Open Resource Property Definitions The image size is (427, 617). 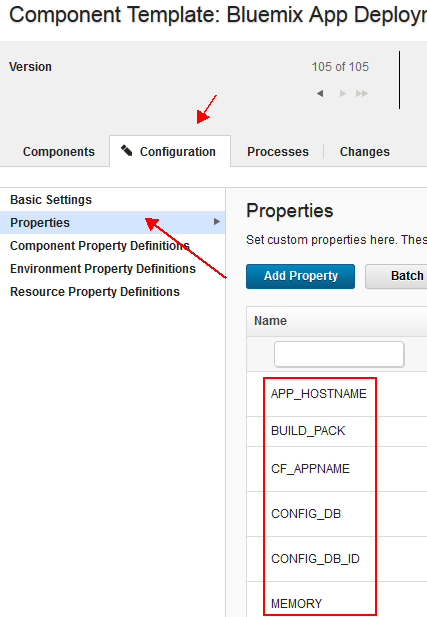coord(95,292)
